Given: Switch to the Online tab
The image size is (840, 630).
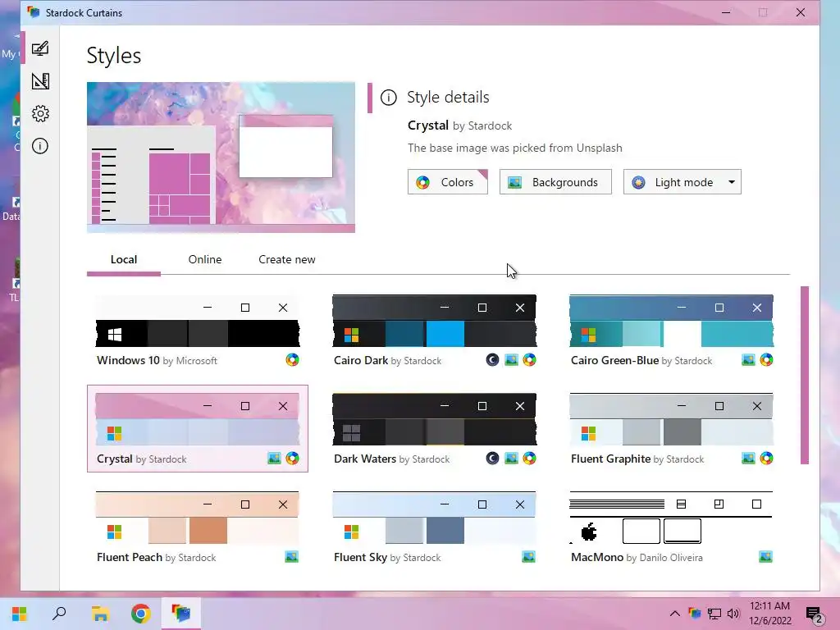Looking at the screenshot, I should [204, 260].
